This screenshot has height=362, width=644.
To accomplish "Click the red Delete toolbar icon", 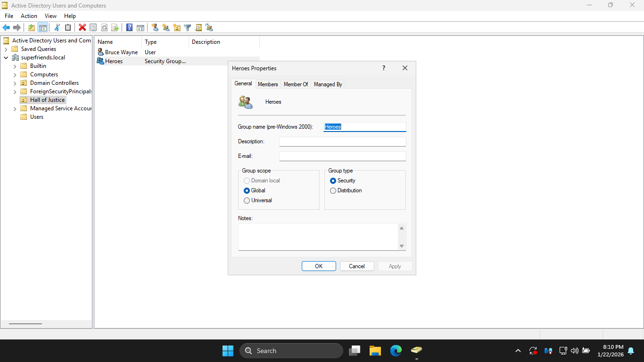I will [82, 28].
